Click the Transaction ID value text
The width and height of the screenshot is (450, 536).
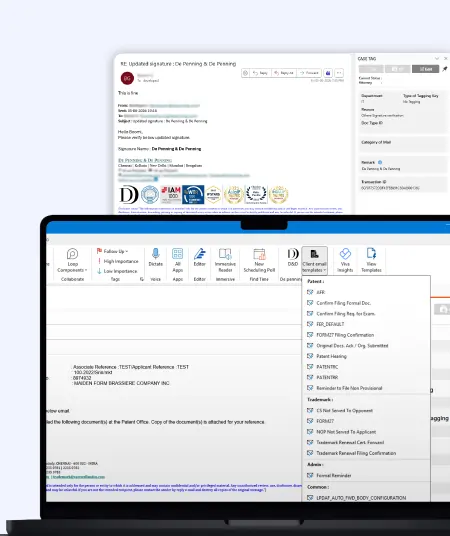[390, 188]
